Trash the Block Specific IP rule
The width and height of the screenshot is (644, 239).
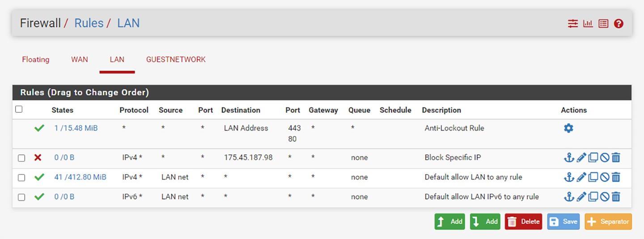click(x=616, y=158)
